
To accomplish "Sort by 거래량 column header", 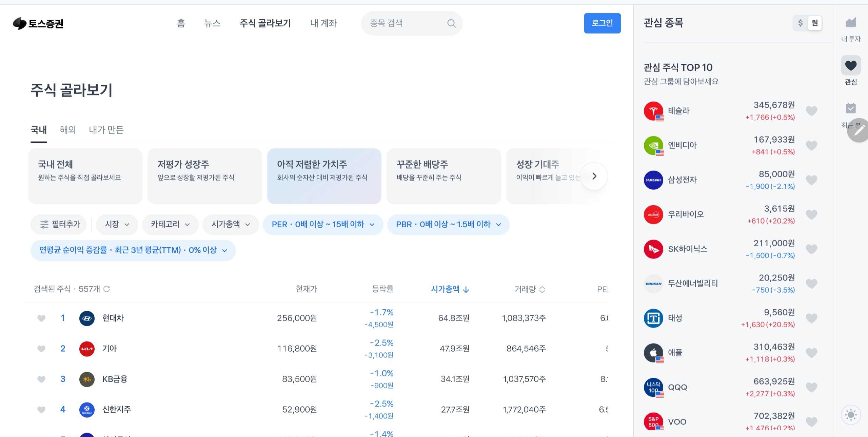I will (530, 289).
